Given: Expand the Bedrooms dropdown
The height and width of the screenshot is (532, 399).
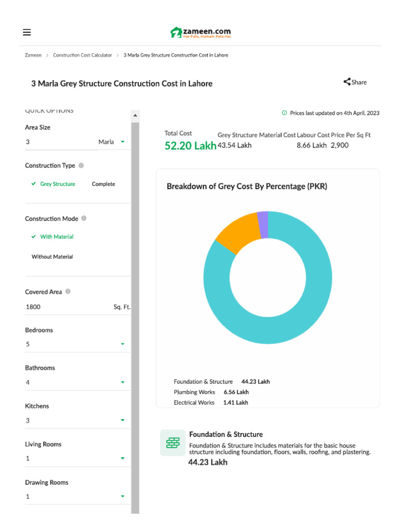Looking at the screenshot, I should pyautogui.click(x=123, y=344).
